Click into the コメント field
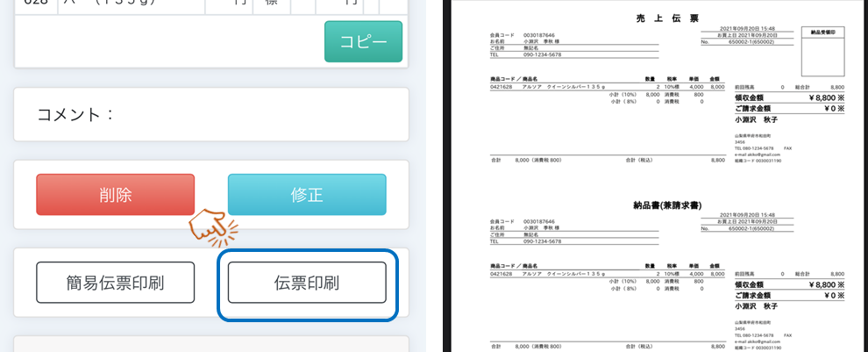868x352 pixels. 210,114
